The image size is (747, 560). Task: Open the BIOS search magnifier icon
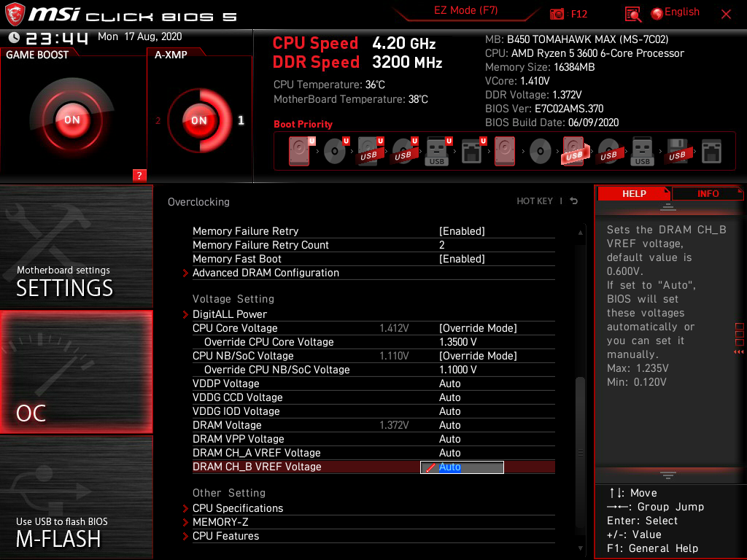point(632,15)
